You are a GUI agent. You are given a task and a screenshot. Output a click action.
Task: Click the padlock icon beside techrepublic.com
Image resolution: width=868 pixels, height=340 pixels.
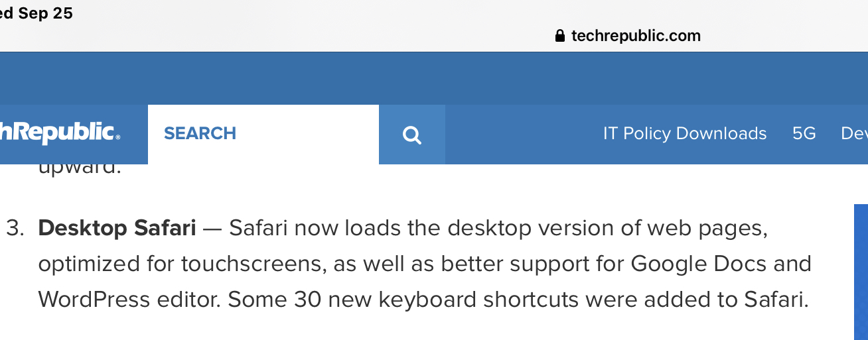click(559, 36)
